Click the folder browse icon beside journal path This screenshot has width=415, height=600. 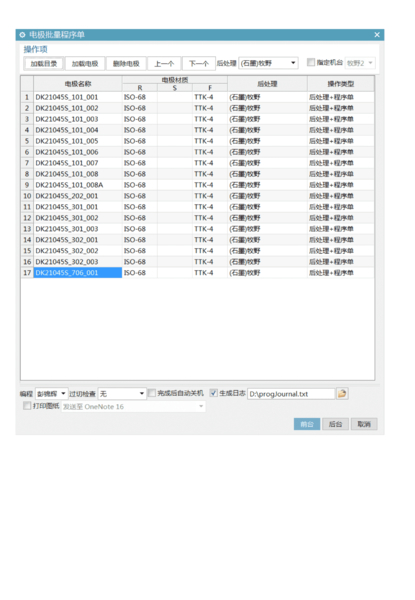tap(342, 393)
